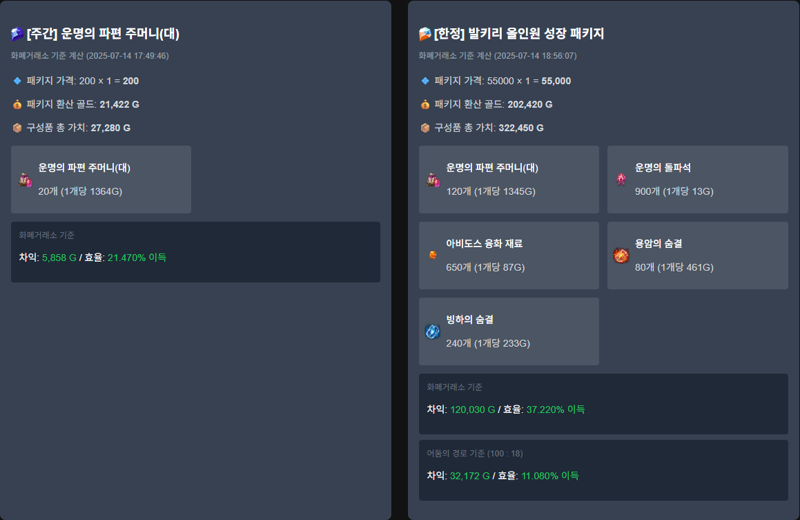Click the blue diamond icon beside 55,000
Screen dimensions: 800x520
click(425, 81)
